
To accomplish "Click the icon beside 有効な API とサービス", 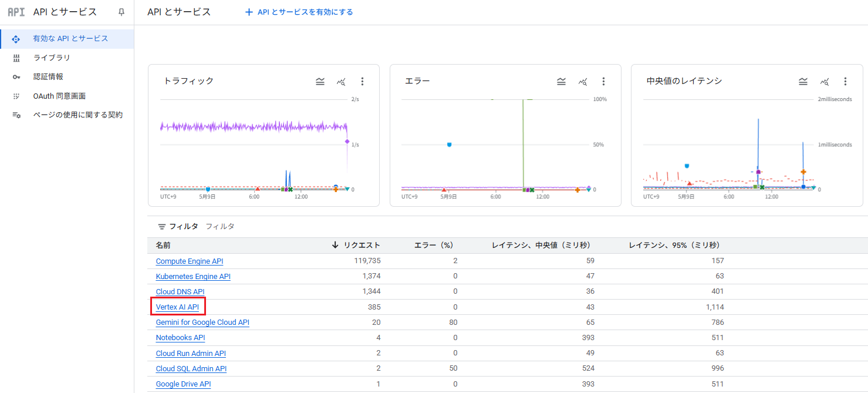I will tap(16, 39).
